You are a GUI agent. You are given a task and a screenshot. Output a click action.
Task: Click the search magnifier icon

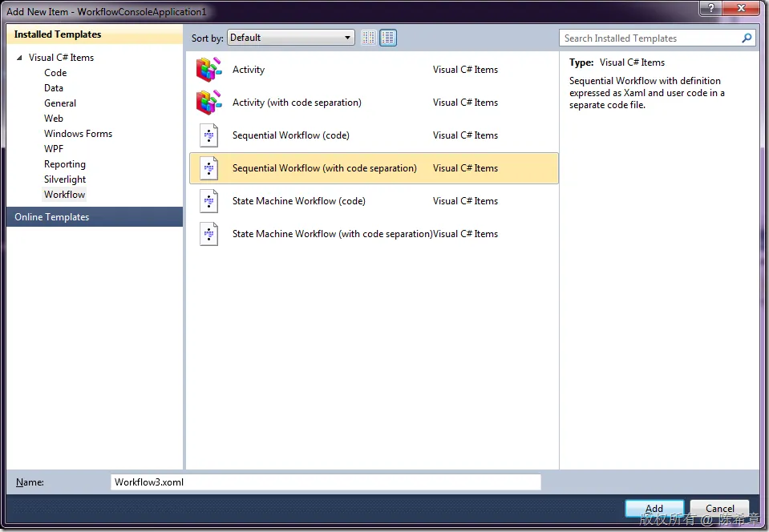[747, 38]
